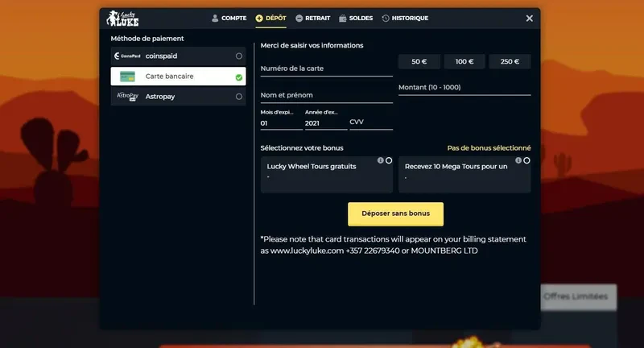Click the Lucky Luke logo

click(x=122, y=19)
